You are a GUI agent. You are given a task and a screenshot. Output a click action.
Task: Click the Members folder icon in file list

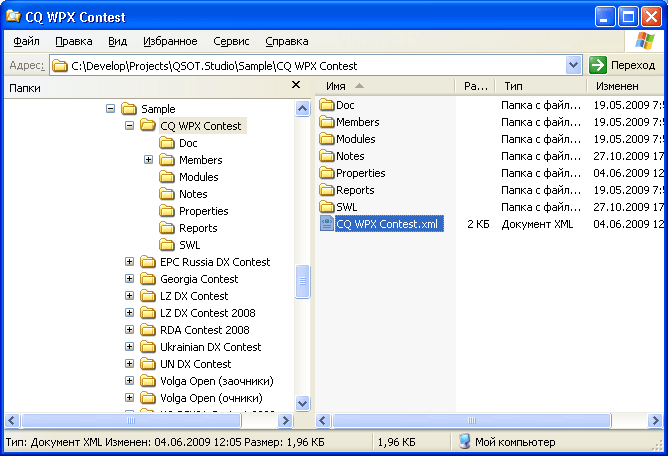327,122
